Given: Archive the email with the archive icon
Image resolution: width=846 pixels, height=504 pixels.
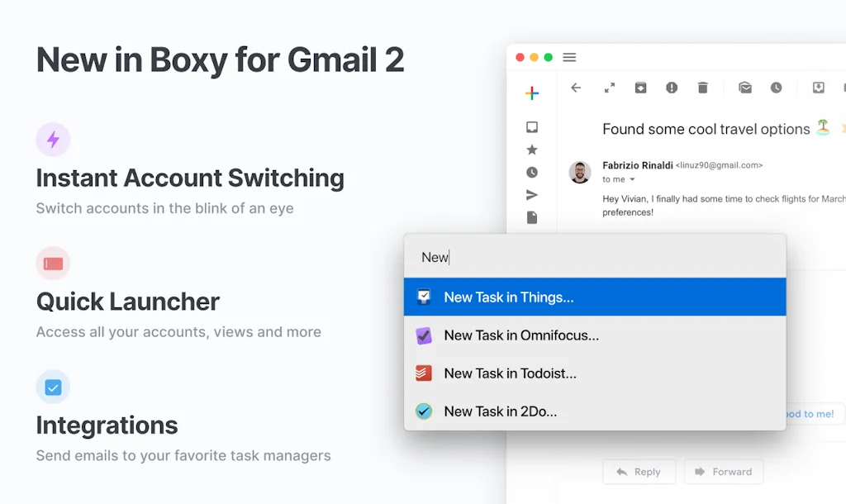Looking at the screenshot, I should point(640,88).
